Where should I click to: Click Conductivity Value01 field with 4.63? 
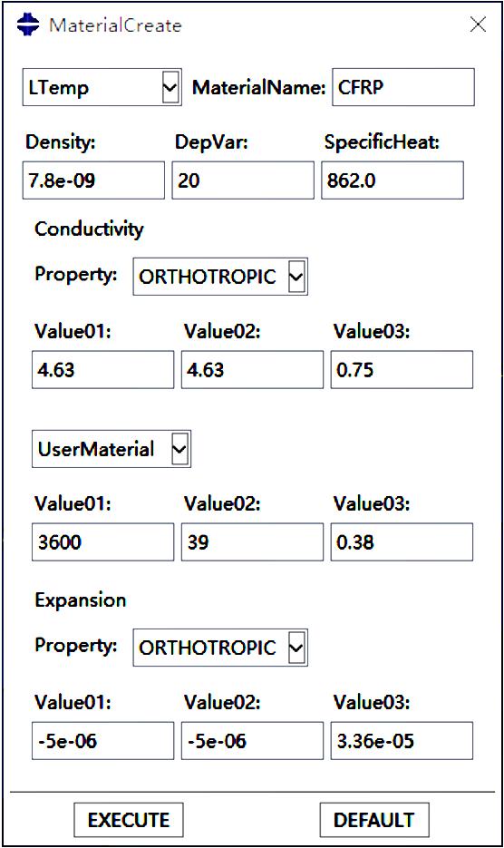coord(102,370)
